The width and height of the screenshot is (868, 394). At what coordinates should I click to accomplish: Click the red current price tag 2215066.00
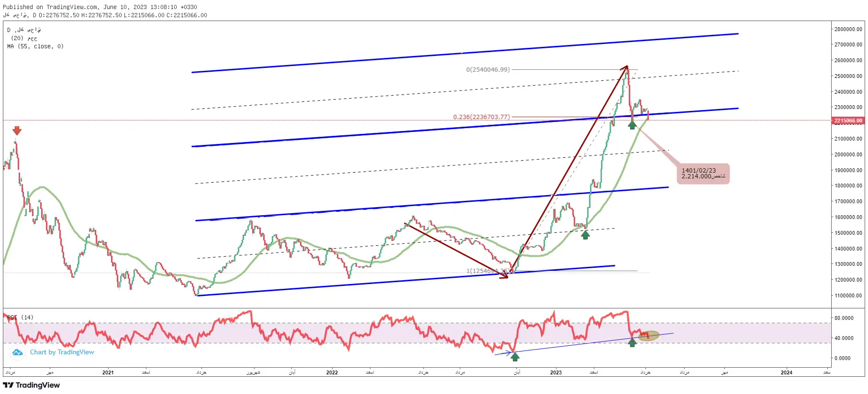(x=848, y=121)
